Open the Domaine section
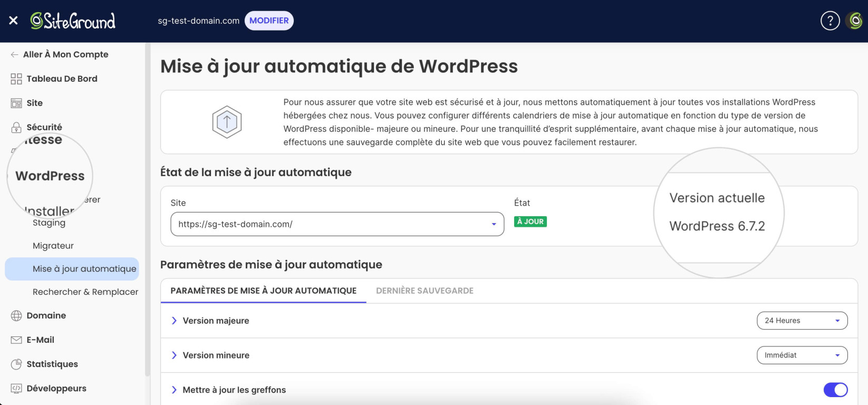 point(46,315)
